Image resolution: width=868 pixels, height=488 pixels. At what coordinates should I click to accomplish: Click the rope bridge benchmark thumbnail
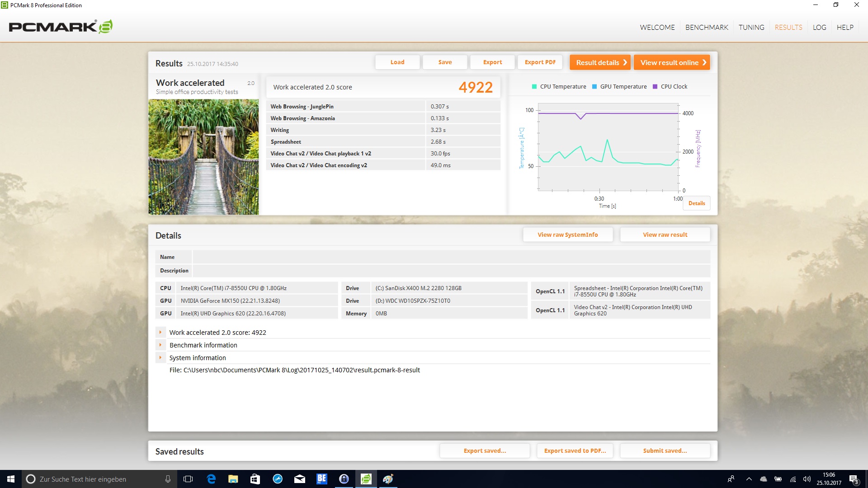[203, 157]
